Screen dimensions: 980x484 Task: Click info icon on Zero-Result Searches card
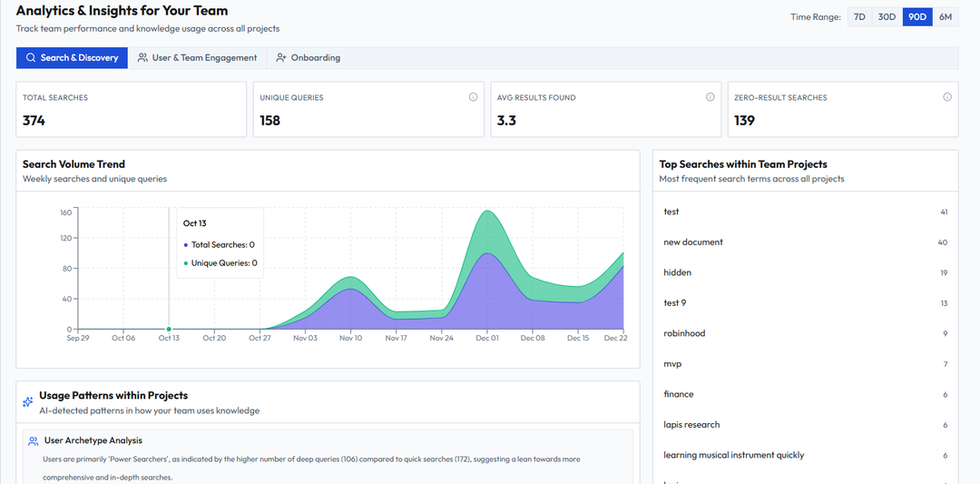[x=947, y=97]
